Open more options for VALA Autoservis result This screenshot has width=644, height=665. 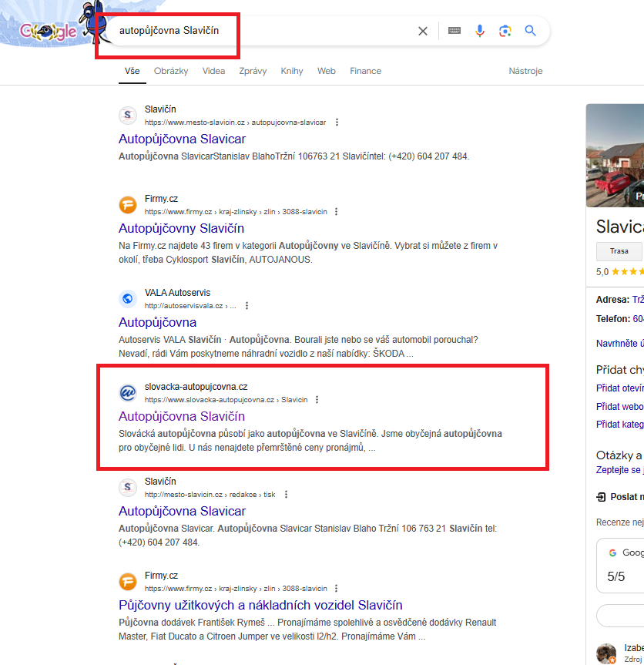pyautogui.click(x=247, y=305)
